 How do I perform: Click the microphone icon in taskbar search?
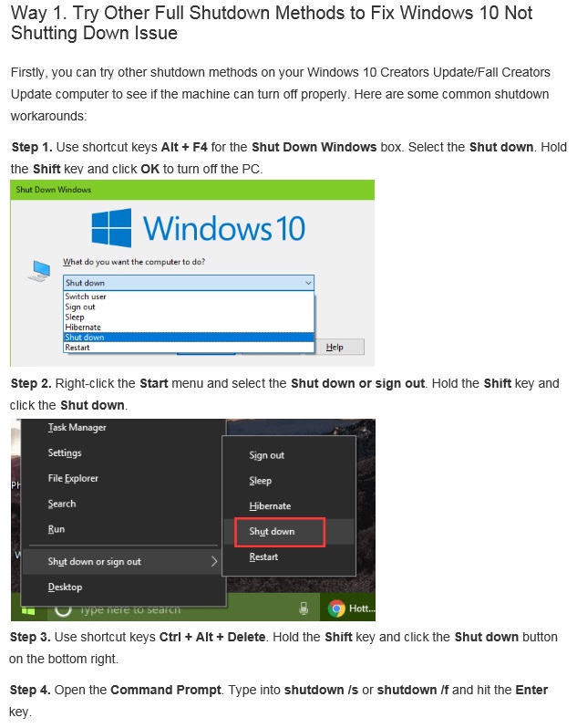click(x=304, y=608)
